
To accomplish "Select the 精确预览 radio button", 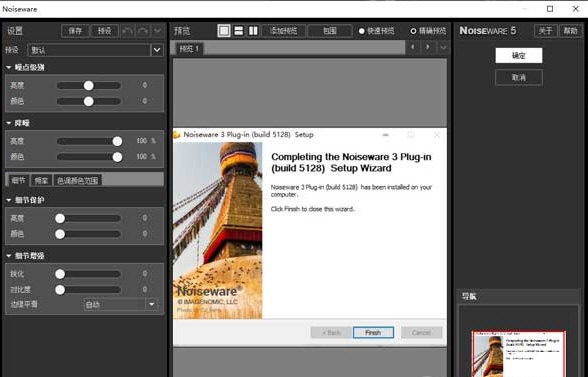I will (x=413, y=31).
